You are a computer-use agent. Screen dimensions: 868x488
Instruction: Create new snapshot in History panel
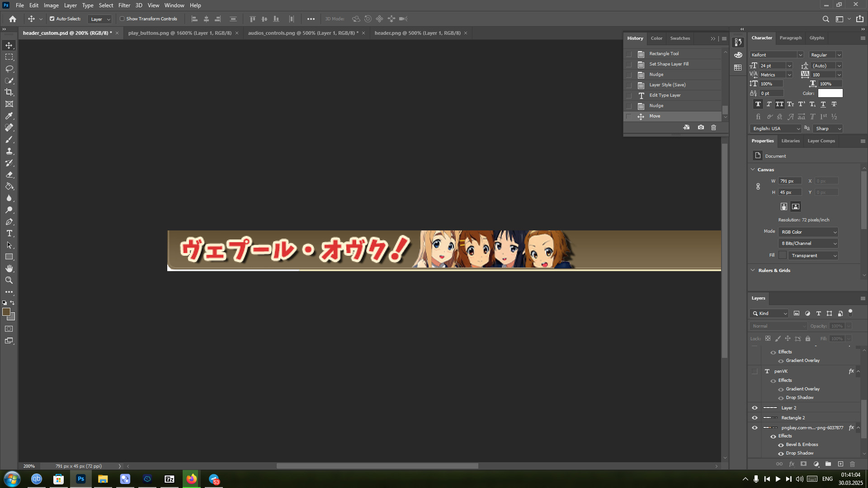[701, 127]
